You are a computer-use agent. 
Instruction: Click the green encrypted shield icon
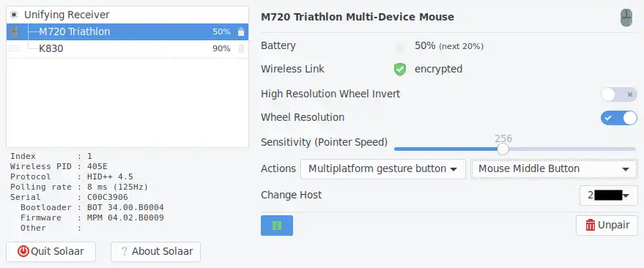pos(399,69)
